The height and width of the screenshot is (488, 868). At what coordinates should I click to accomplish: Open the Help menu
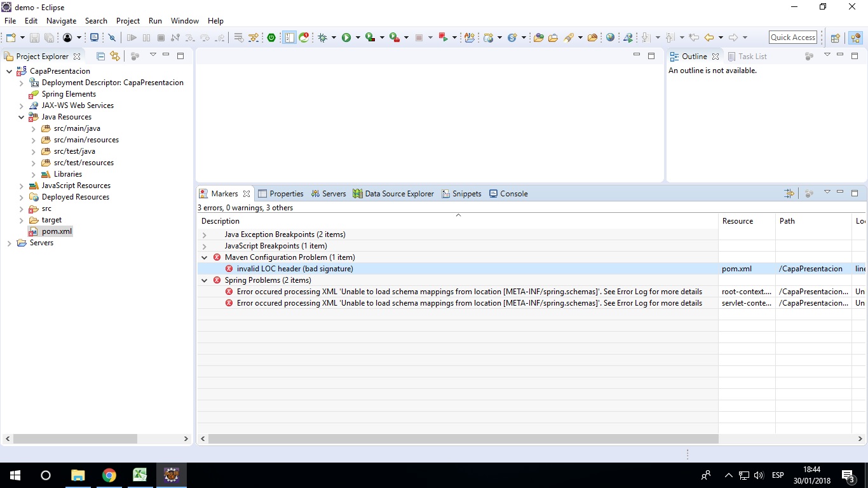(x=215, y=21)
